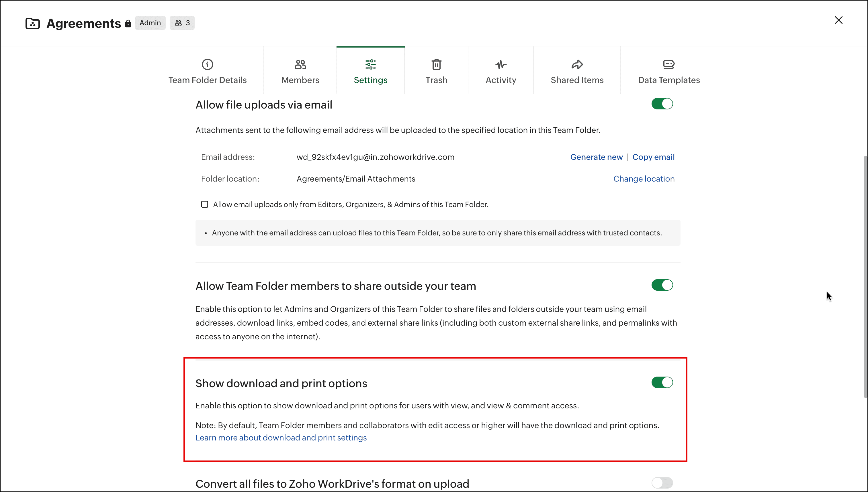Switch to the Settings tab
This screenshot has height=492, width=868.
(x=370, y=71)
